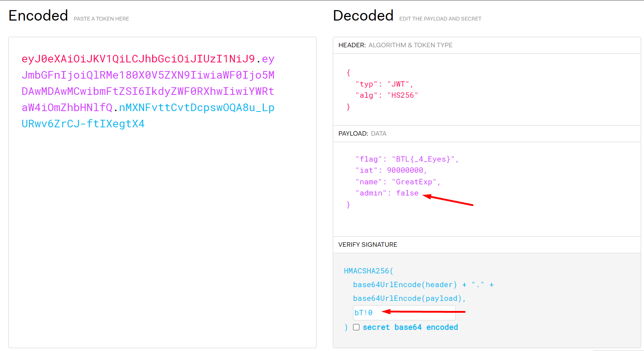This screenshot has width=644, height=351.
Task: Click the "admin": false payload line
Action: tap(387, 193)
